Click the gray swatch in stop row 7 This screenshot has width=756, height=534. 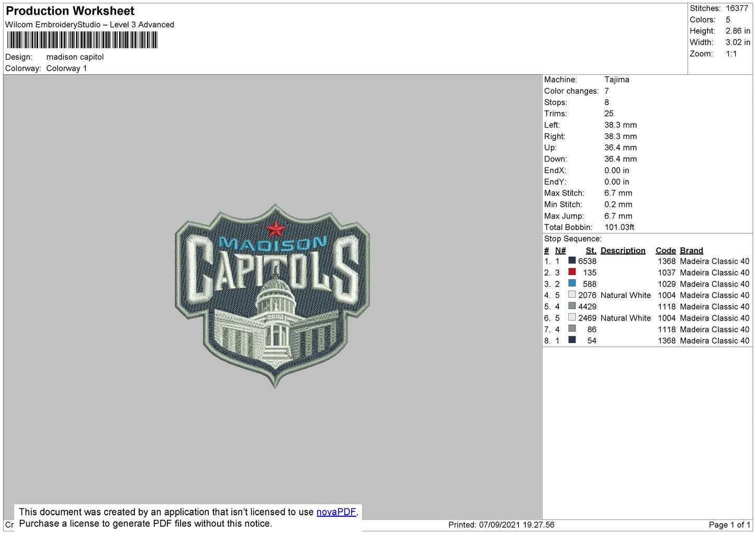pos(572,328)
